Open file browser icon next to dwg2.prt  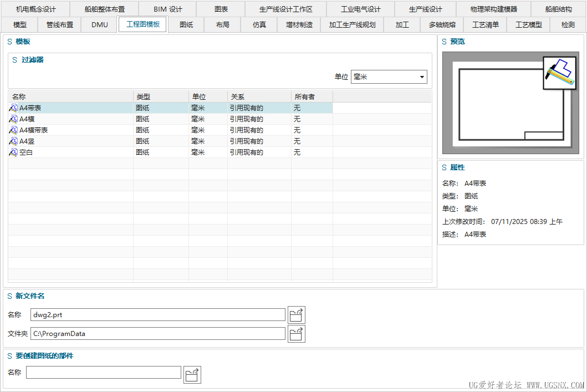coord(296,315)
